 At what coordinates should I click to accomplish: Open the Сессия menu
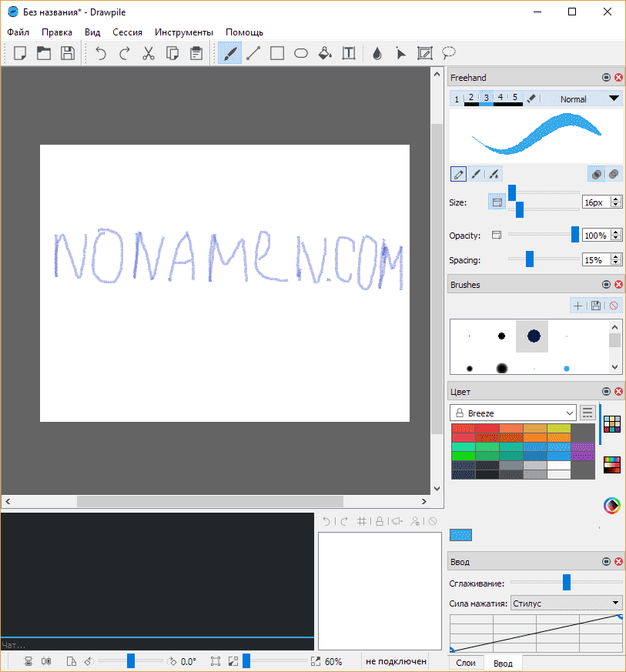127,32
